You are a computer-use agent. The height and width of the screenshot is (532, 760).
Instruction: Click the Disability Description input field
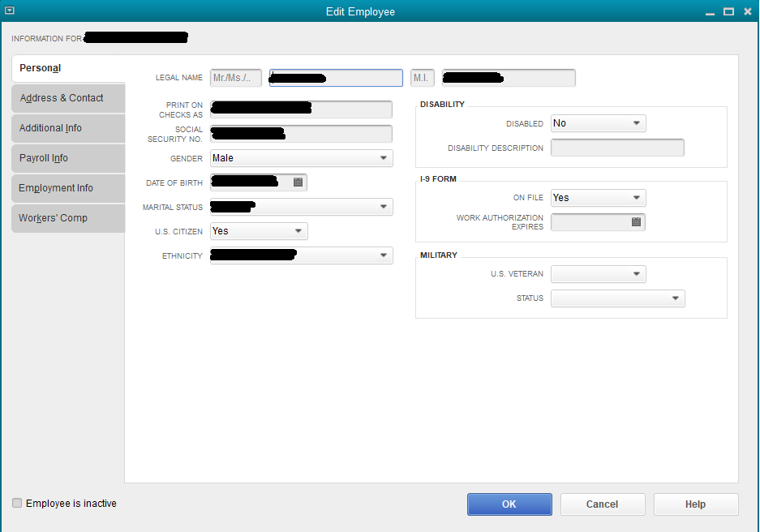pos(617,147)
